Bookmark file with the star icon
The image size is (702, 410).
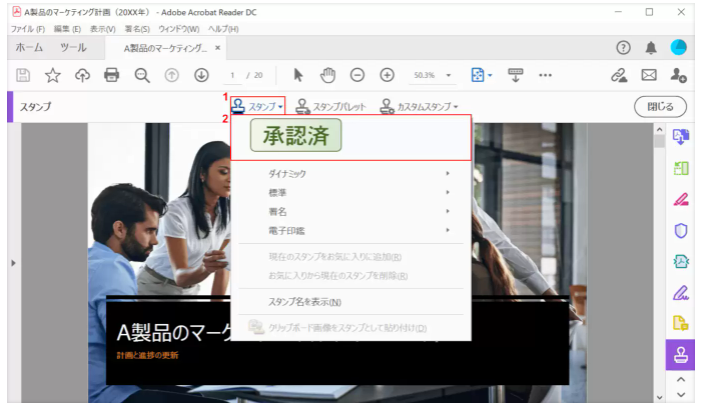coord(53,75)
